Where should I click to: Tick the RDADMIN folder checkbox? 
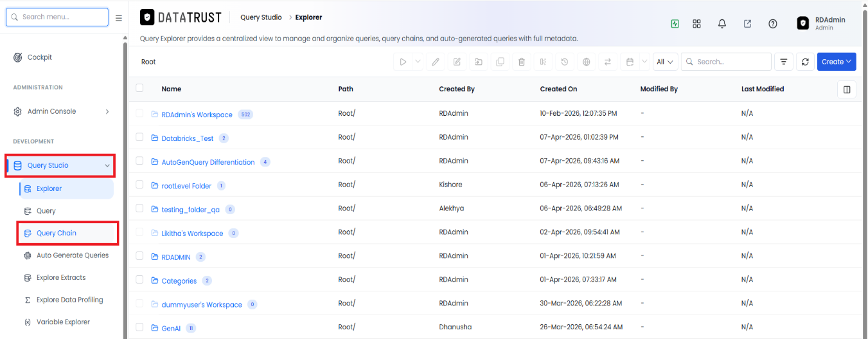tap(139, 256)
